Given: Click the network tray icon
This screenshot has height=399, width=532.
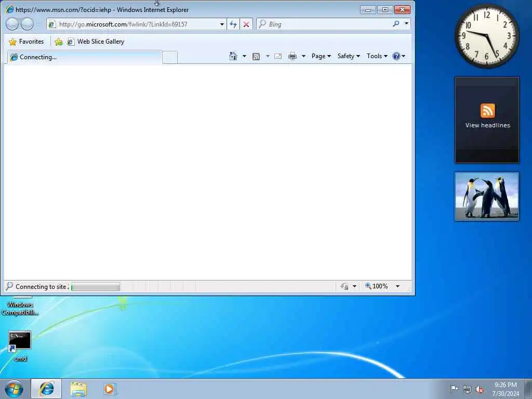Looking at the screenshot, I should (x=467, y=390).
